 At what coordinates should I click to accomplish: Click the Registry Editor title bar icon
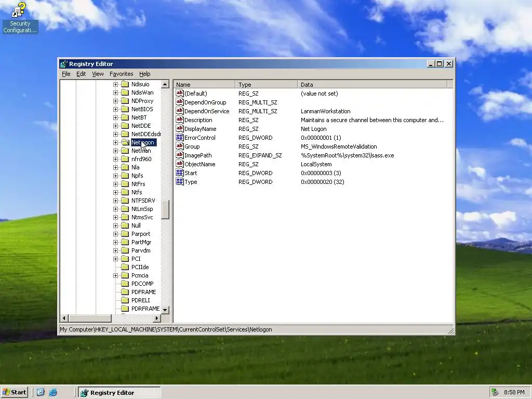click(x=64, y=64)
